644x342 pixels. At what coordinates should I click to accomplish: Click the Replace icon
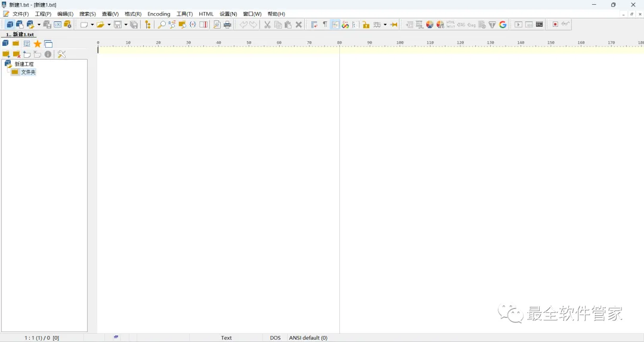(172, 24)
